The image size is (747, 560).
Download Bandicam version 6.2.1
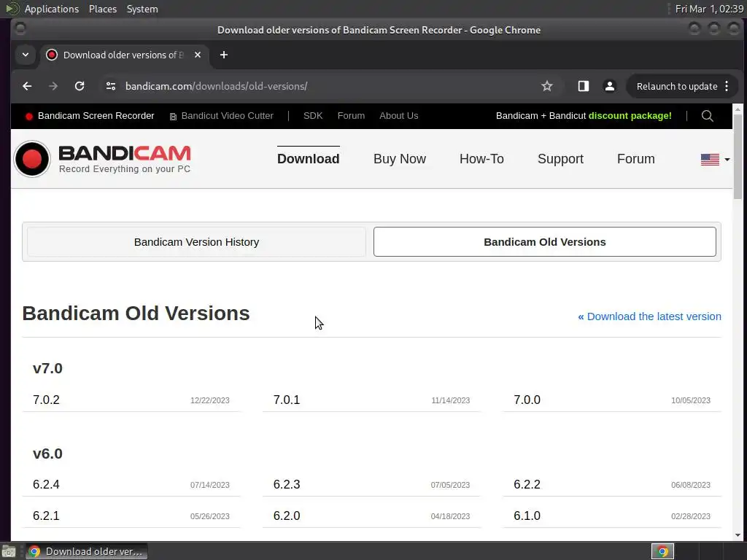click(46, 516)
